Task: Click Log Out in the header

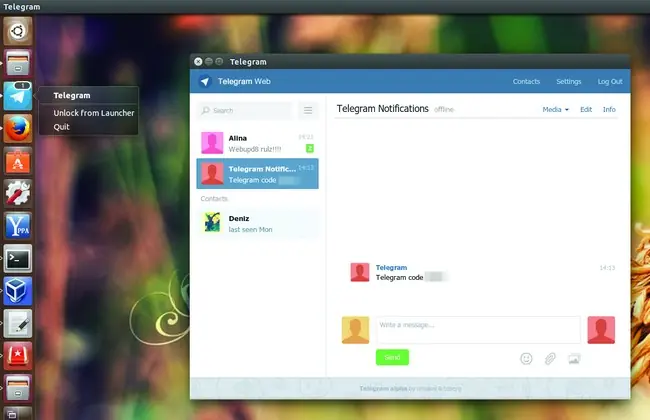Action: 610,81
